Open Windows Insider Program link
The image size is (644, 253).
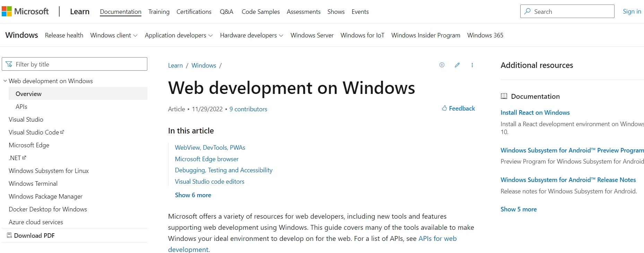pyautogui.click(x=426, y=35)
